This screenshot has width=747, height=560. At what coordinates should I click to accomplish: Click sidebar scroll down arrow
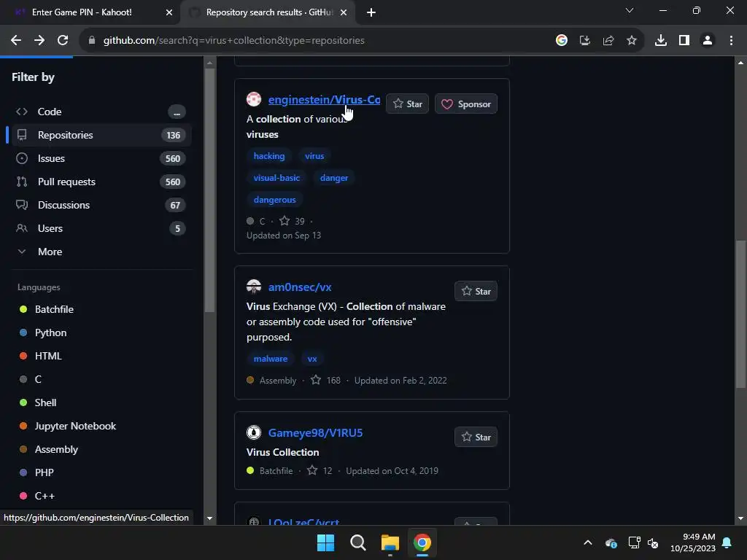[x=209, y=518]
